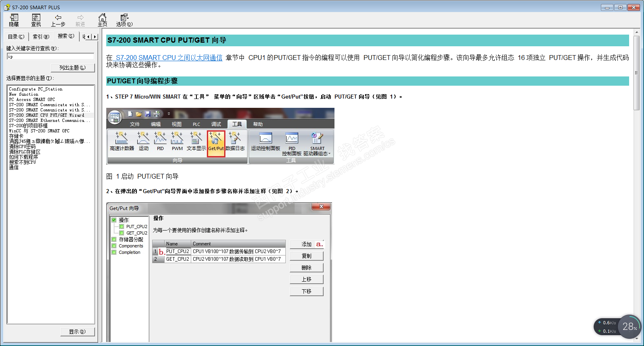Image resolution: width=644 pixels, height=346 pixels.
Task: Select topic "S7-200 SMART CPU PUT/GET Wizard"
Action: click(x=47, y=115)
